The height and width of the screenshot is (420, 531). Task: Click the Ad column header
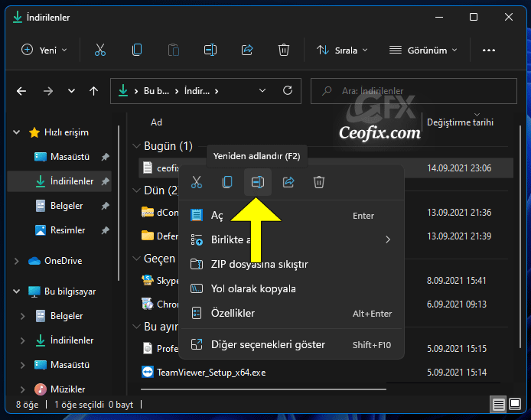click(156, 122)
